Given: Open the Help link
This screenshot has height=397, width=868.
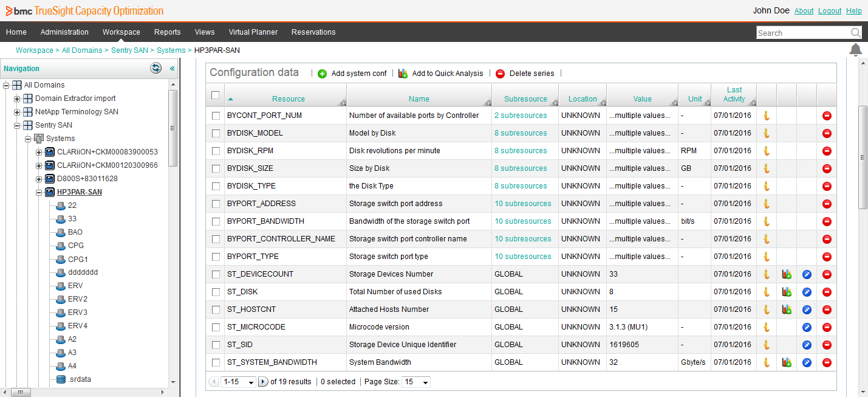Looking at the screenshot, I should (854, 11).
